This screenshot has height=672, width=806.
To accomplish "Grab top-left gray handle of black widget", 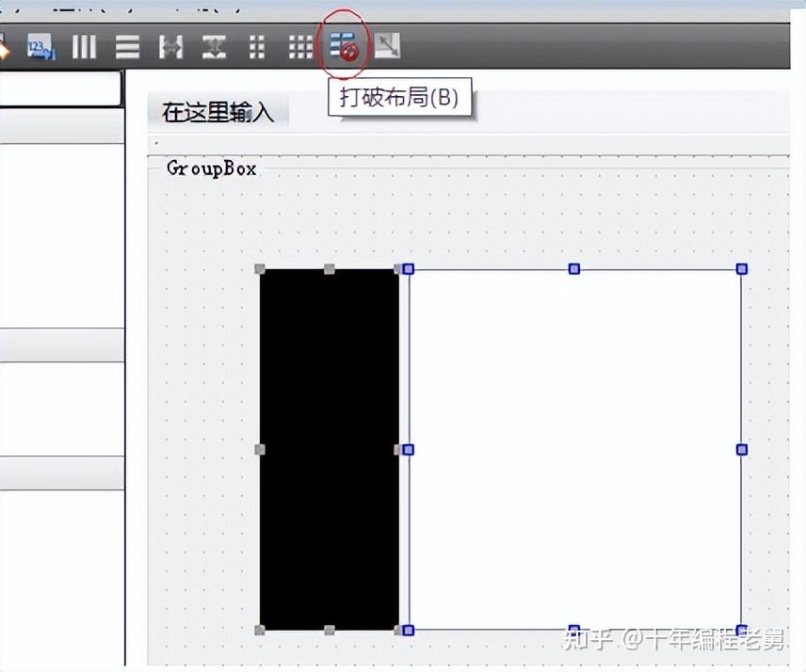I will point(260,268).
